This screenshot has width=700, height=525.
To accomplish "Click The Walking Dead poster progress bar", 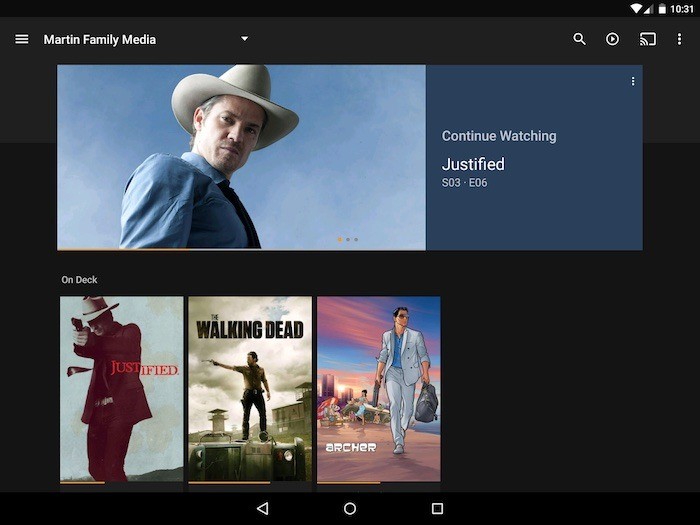I will click(x=250, y=483).
